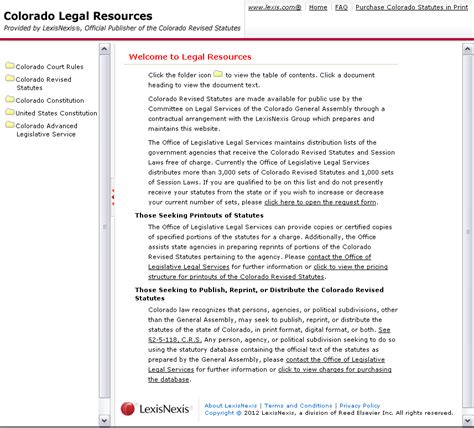This screenshot has height=428, width=474.
Task: Open the Colorado Advanced Legislative Service folder icon
Action: pyautogui.click(x=10, y=125)
